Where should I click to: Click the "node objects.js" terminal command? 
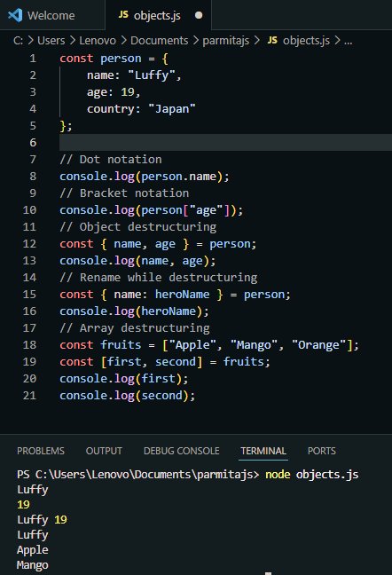coord(312,475)
